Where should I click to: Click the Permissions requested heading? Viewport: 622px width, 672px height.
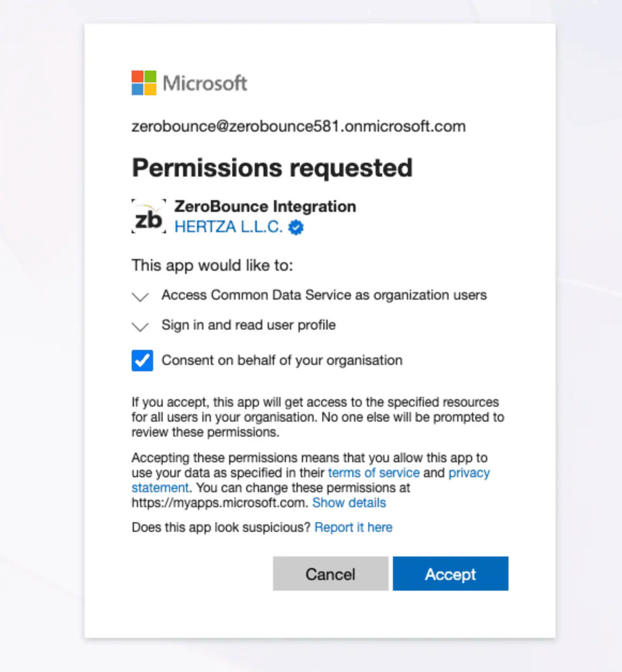[272, 167]
